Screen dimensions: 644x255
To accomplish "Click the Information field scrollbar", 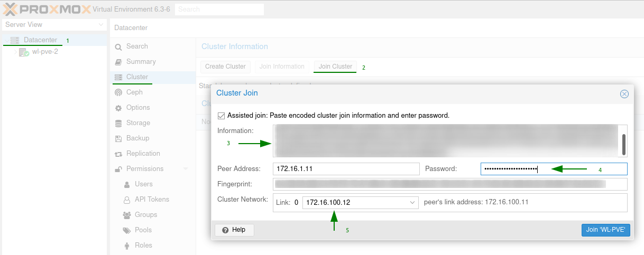I will click(x=624, y=145).
